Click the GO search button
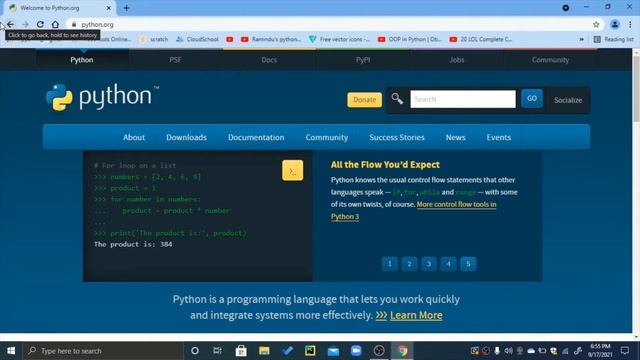This screenshot has height=360, width=640. [532, 98]
